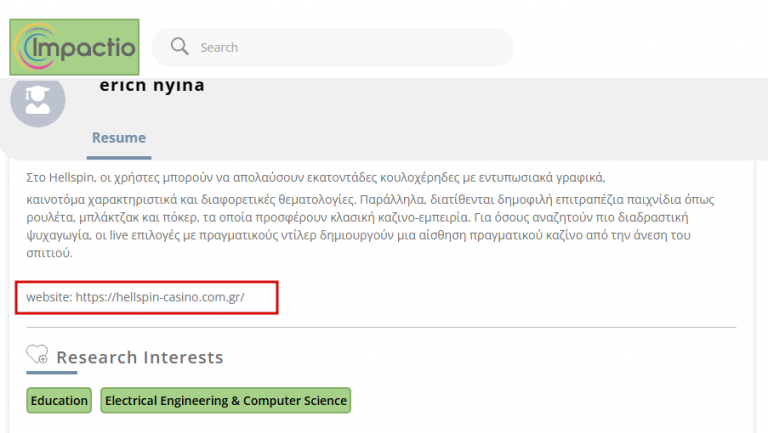The image size is (768, 433).
Task: Click the magnifying glass search icon
Action: 180,47
